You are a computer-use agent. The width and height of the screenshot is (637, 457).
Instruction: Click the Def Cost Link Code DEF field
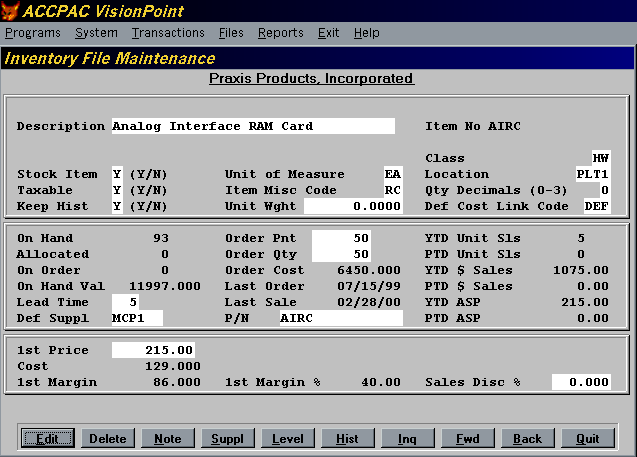(597, 206)
